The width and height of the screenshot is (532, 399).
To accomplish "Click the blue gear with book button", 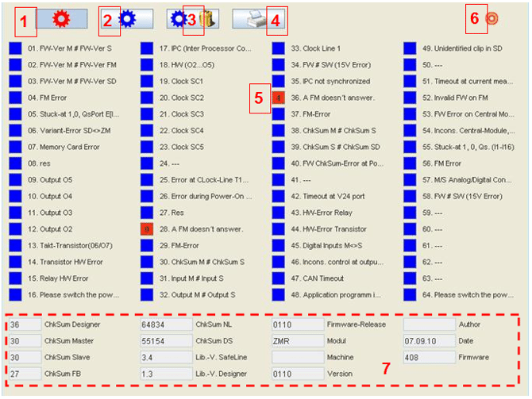I will (x=187, y=19).
